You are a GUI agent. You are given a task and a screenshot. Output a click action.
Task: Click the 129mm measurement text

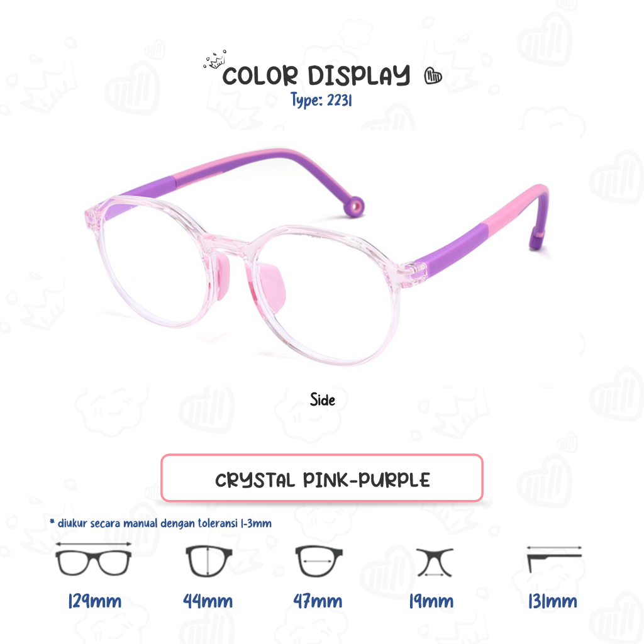(x=94, y=601)
